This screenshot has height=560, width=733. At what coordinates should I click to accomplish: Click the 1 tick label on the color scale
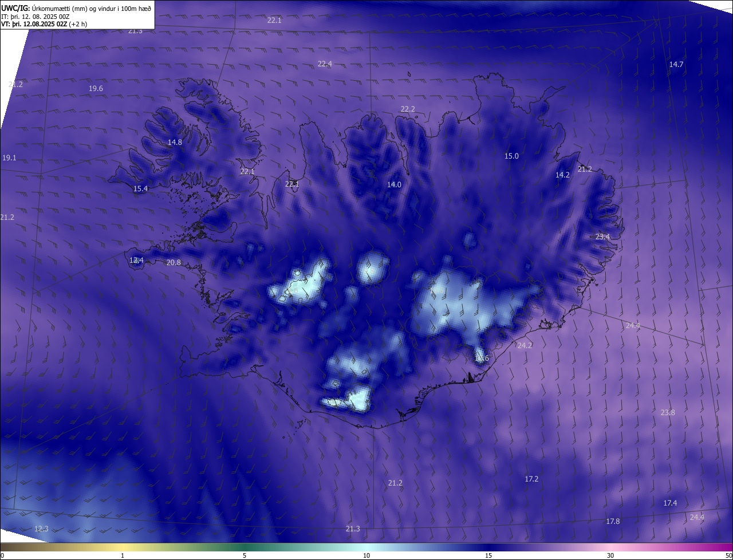(123, 555)
